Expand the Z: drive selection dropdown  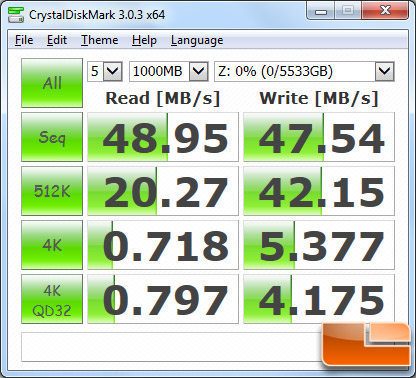pyautogui.click(x=385, y=71)
